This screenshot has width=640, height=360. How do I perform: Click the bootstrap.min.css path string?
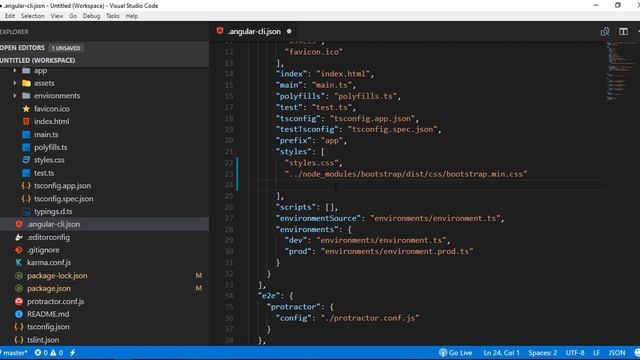(x=406, y=174)
